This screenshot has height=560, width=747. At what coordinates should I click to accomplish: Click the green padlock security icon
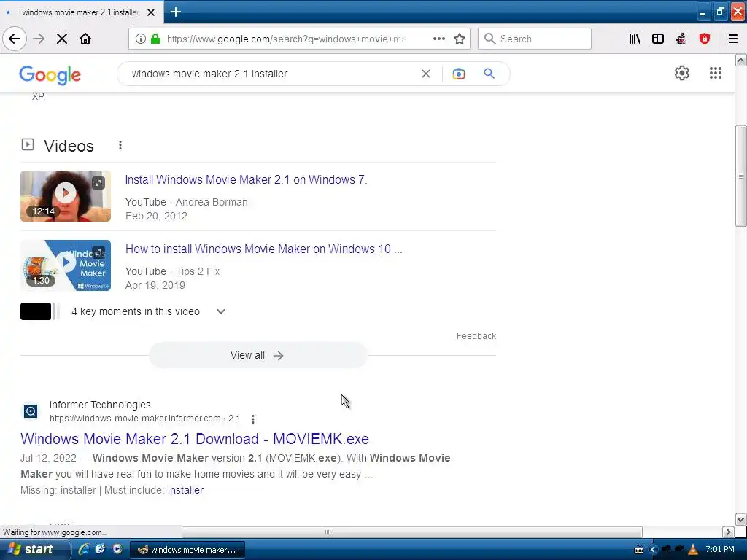(155, 39)
